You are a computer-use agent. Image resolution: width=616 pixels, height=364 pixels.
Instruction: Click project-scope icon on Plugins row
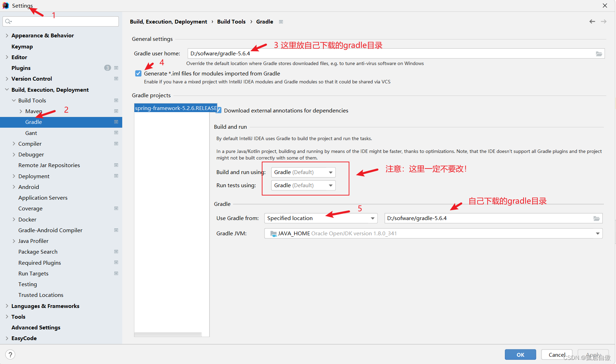[116, 68]
